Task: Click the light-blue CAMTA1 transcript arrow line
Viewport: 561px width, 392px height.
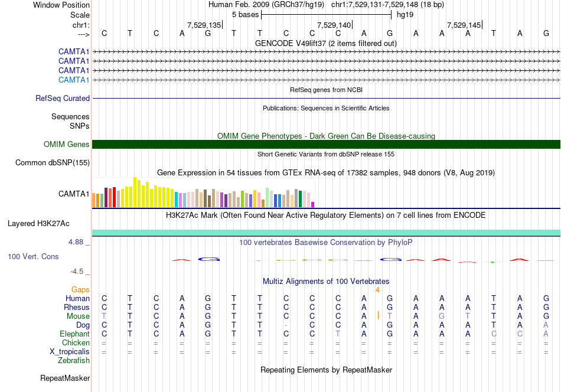Action: coord(326,80)
